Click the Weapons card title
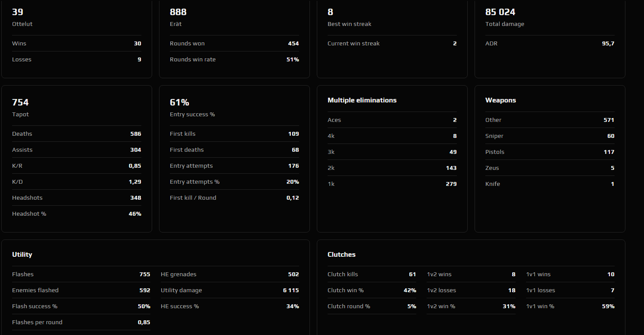Image resolution: width=644 pixels, height=335 pixels. point(501,100)
